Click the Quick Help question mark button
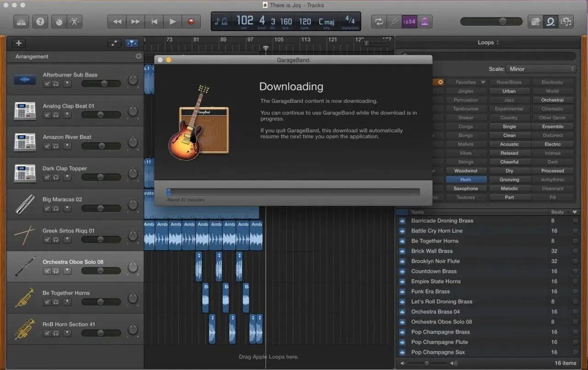 [40, 21]
